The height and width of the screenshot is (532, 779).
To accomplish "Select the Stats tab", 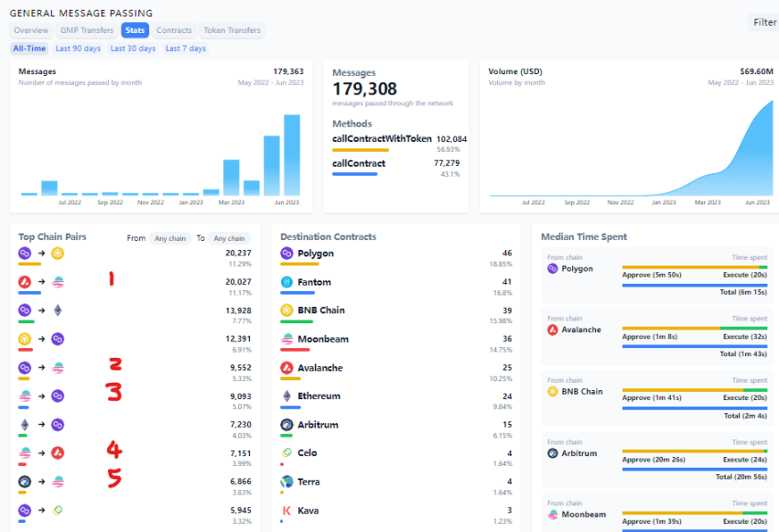I will click(135, 30).
